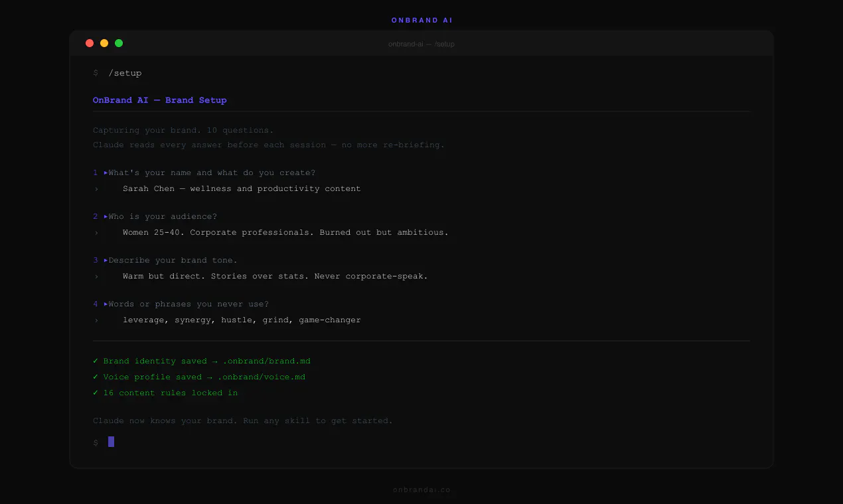Click the '/setup' command text
This screenshot has height=504, width=843.
pos(125,73)
